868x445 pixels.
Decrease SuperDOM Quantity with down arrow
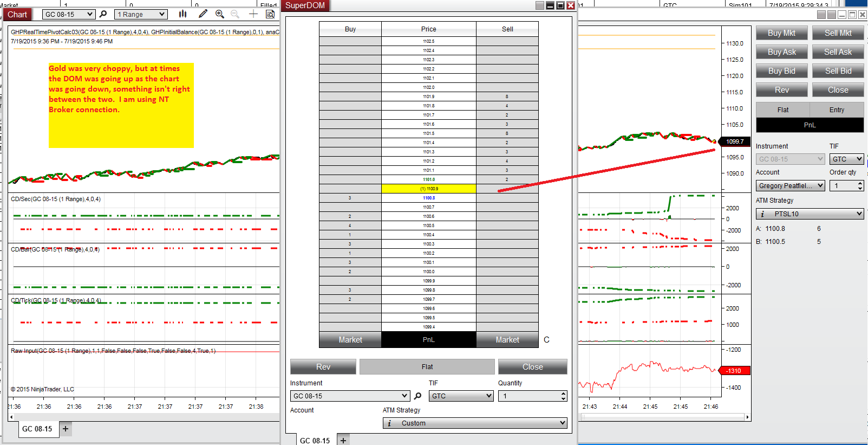563,399
